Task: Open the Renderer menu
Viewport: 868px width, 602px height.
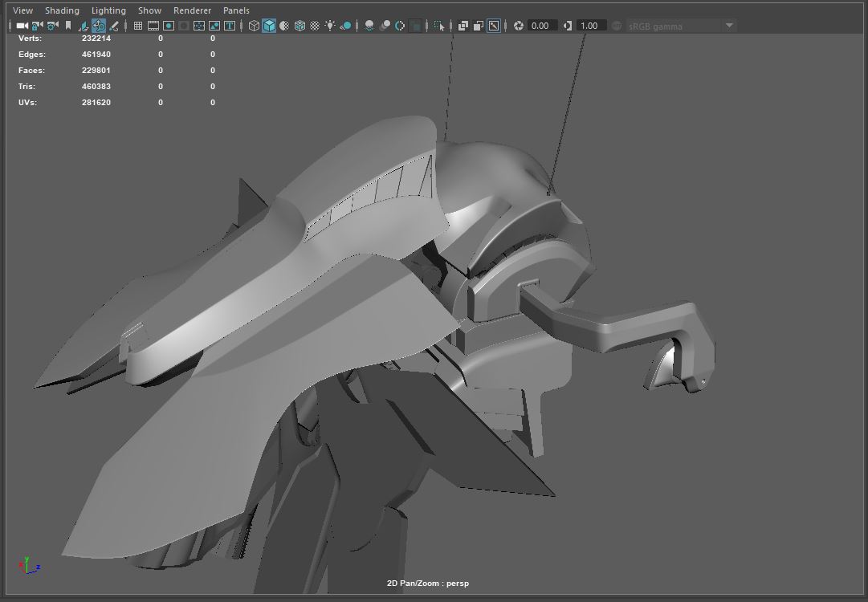Action: [x=192, y=10]
